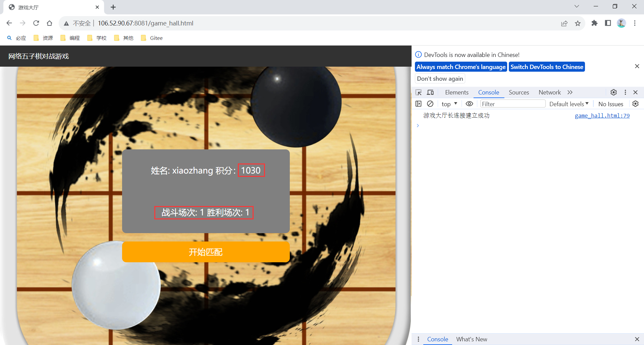Screen dimensions: 644x345
Task: Switch to the Network tab
Action: pyautogui.click(x=549, y=92)
